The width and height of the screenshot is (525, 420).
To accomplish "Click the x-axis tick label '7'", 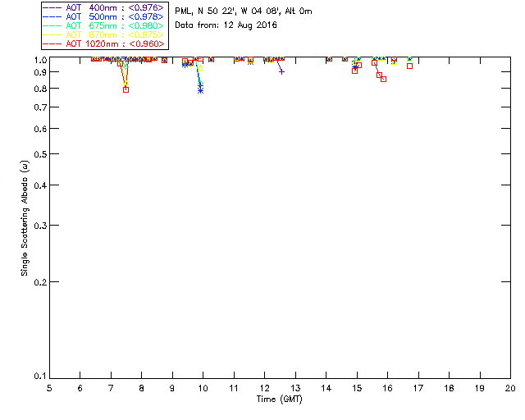I will click(111, 388).
